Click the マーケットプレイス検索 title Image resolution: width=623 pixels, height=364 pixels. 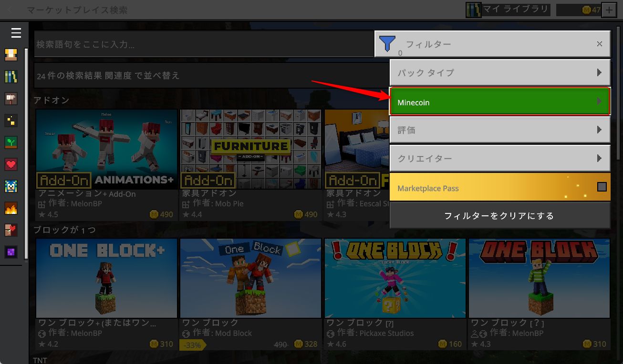[x=77, y=10]
